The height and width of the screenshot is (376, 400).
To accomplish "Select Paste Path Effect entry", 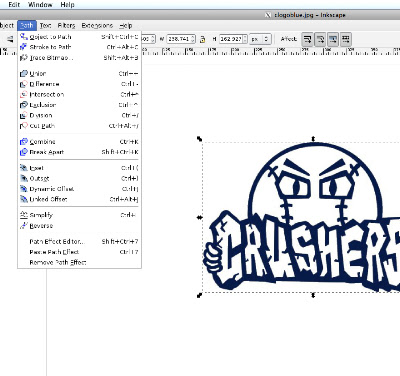I will click(x=79, y=252).
